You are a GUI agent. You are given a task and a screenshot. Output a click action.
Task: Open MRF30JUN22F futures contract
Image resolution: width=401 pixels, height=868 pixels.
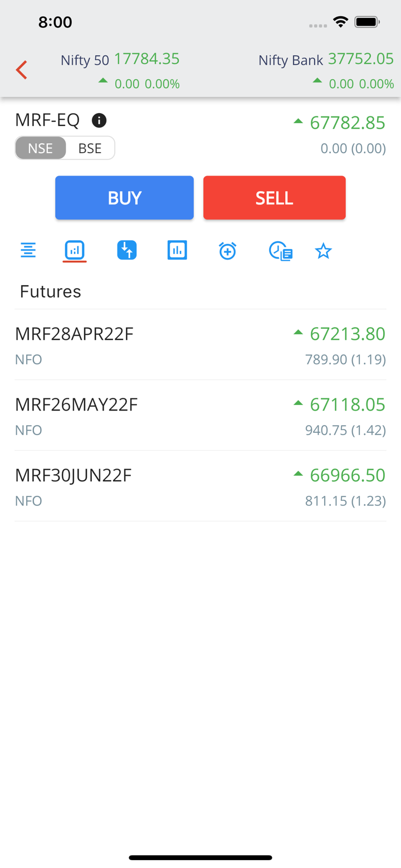tap(200, 486)
